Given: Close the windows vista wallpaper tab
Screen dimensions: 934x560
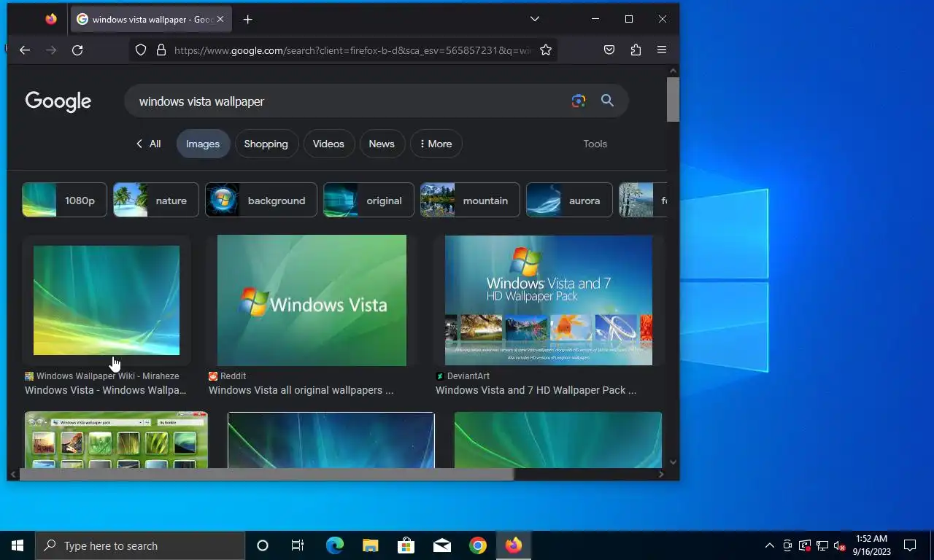Looking at the screenshot, I should pos(220,20).
